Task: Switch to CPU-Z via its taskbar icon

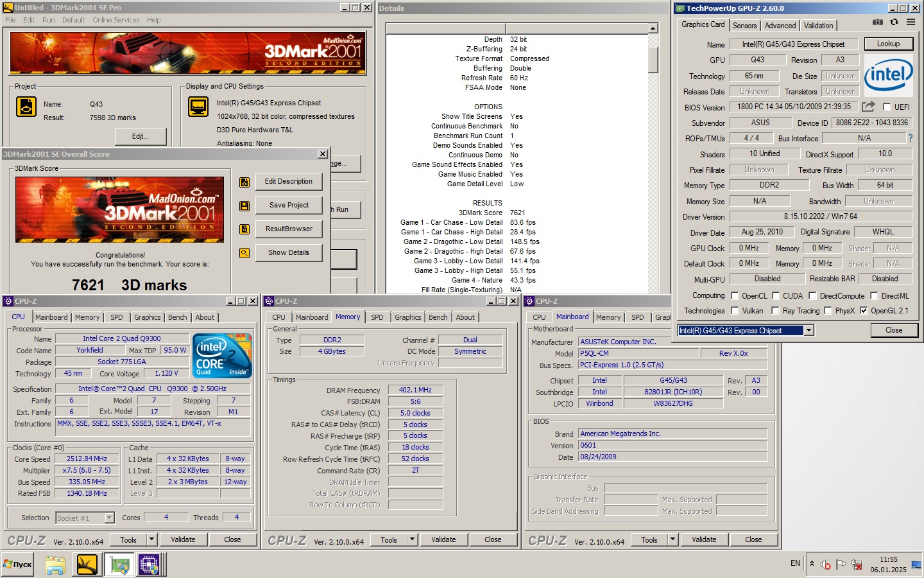Action: coord(150,565)
